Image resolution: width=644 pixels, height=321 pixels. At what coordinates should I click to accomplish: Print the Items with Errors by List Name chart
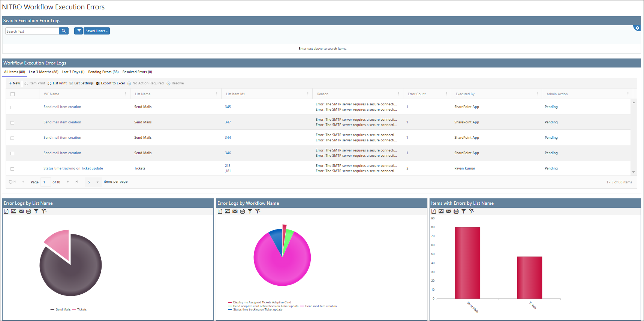(x=456, y=211)
